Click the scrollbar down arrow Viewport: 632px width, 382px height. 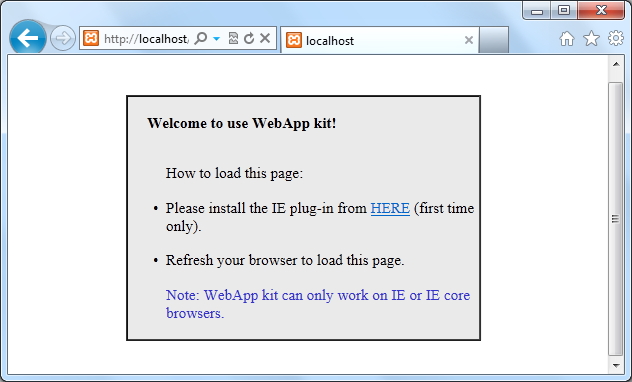[x=616, y=365]
